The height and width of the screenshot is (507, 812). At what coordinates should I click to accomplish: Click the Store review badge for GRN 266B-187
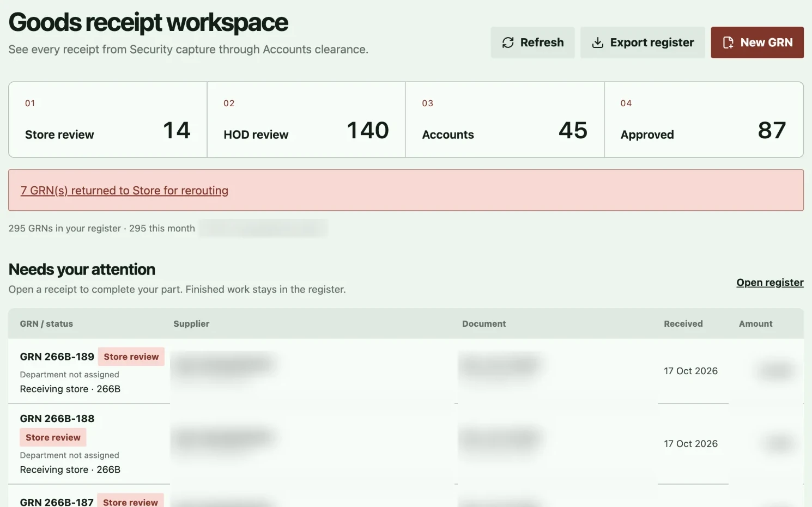click(130, 502)
